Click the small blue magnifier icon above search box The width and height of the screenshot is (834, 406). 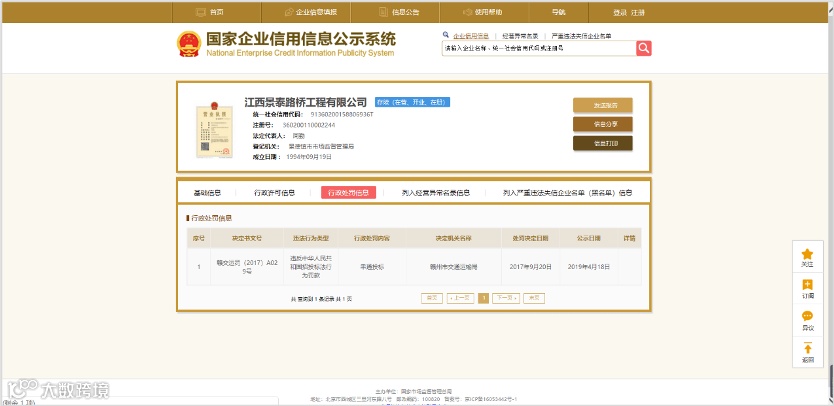point(446,35)
